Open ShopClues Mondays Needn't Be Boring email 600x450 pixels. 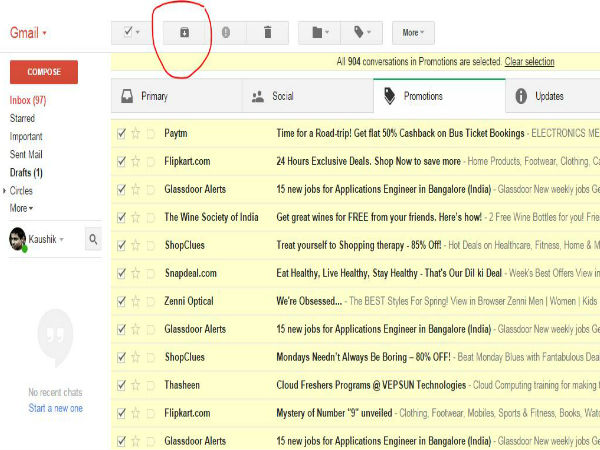click(356, 357)
